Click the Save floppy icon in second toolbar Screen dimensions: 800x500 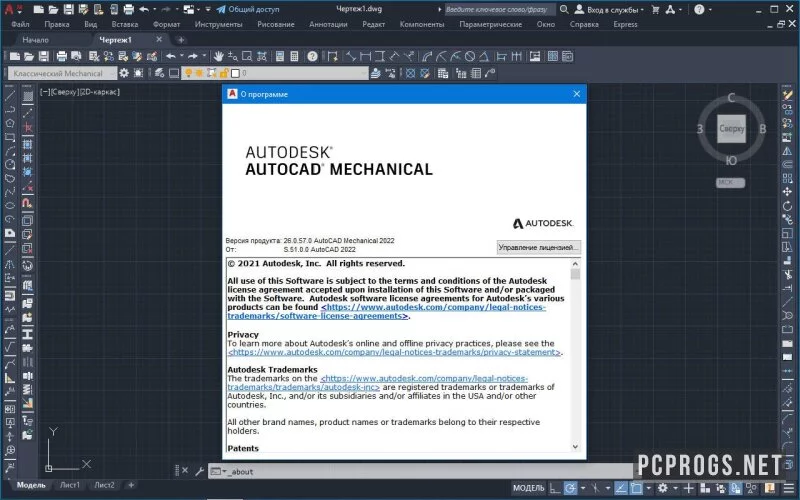click(x=44, y=56)
